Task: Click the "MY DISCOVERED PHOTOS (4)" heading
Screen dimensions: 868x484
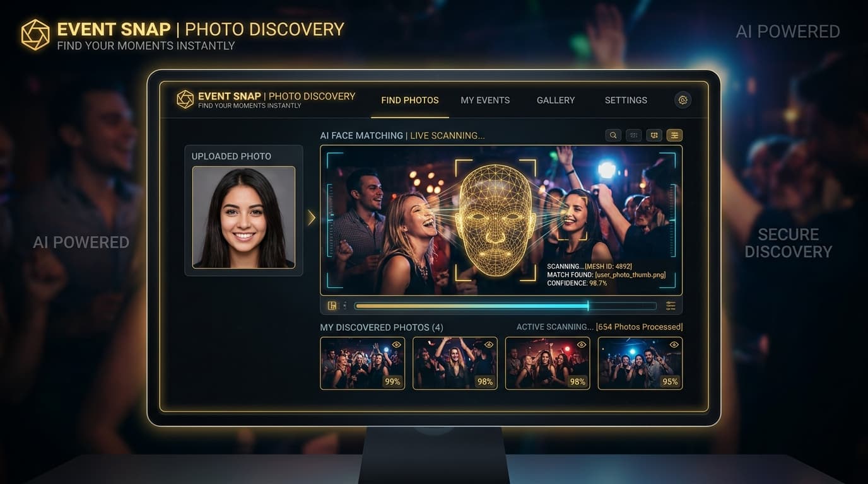Action: coord(382,328)
